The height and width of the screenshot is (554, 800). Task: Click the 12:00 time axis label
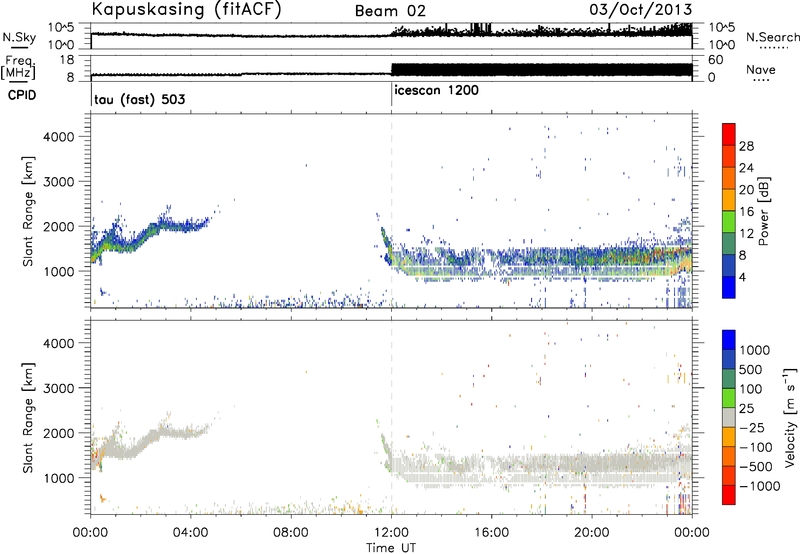[x=391, y=533]
